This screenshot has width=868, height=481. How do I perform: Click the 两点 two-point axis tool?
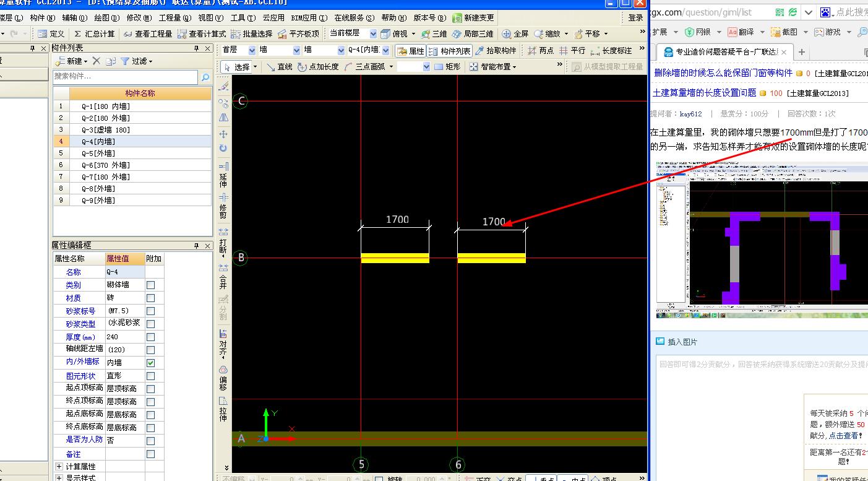coord(541,51)
